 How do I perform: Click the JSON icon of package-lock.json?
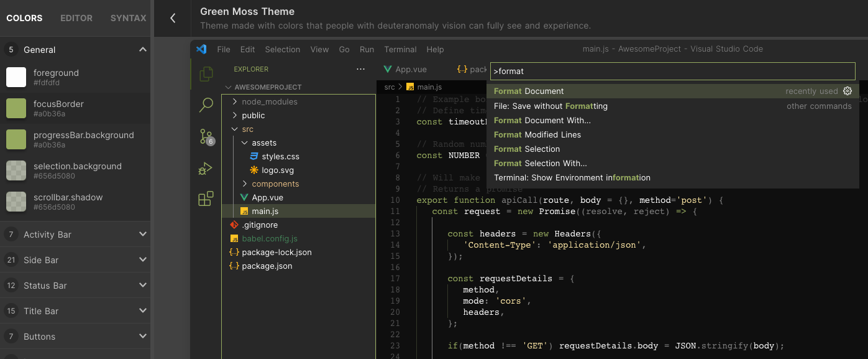234,252
